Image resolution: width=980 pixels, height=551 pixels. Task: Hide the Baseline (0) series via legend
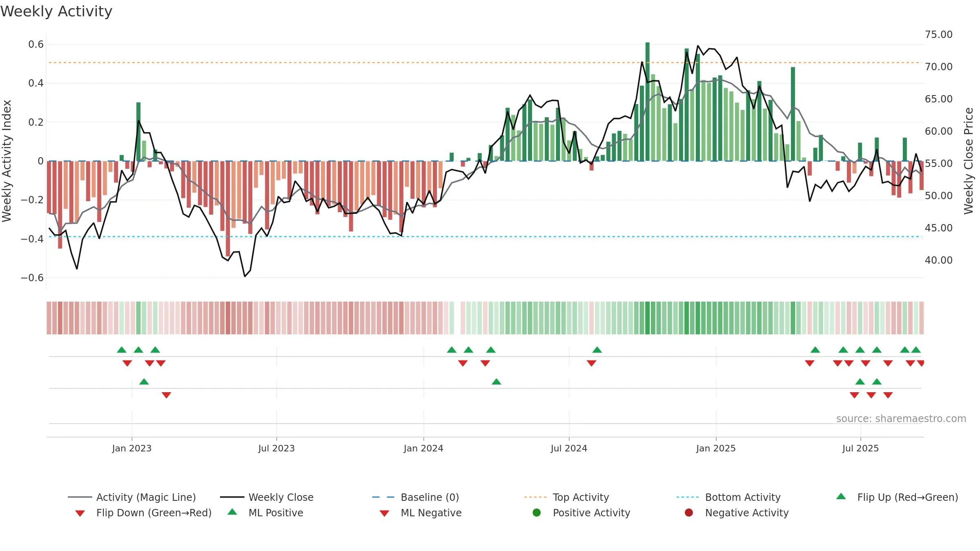[x=416, y=497]
